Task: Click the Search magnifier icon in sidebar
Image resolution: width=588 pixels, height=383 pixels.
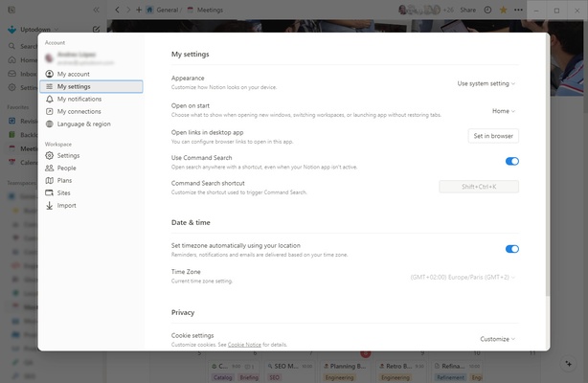Action: [x=12, y=46]
